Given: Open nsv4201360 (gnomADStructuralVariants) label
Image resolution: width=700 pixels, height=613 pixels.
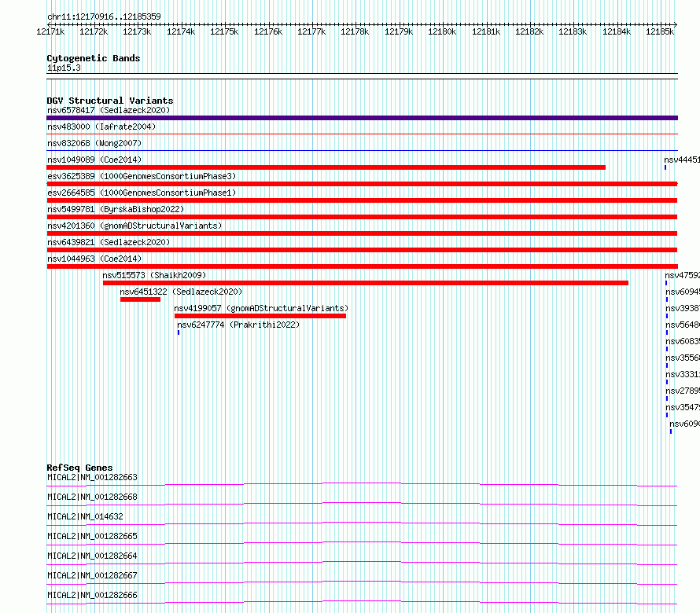Looking at the screenshot, I should click(134, 226).
